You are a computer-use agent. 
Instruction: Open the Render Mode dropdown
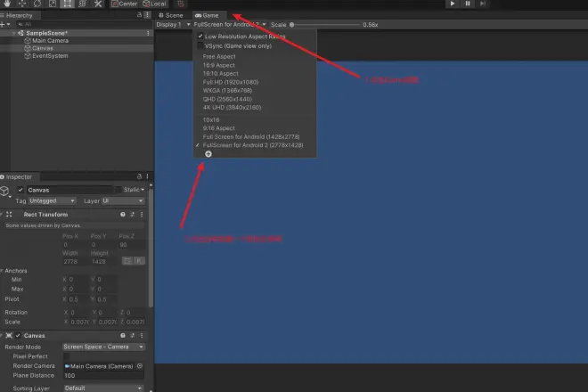click(x=103, y=347)
